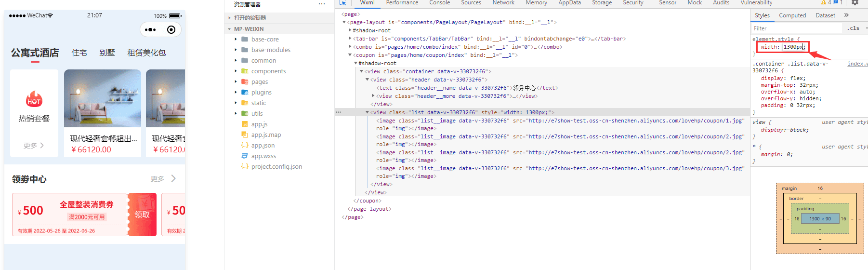
Task: Show more Styles pane tabs chevron
Action: pyautogui.click(x=846, y=15)
